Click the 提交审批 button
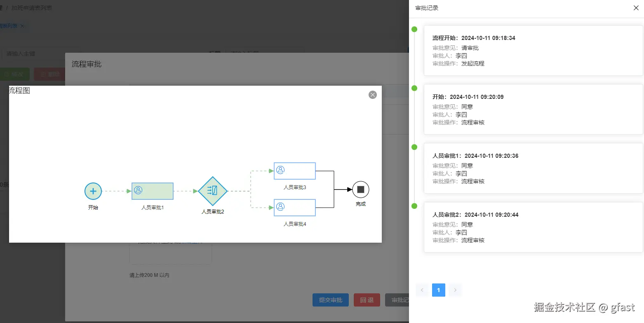The width and height of the screenshot is (644, 323). click(331, 300)
